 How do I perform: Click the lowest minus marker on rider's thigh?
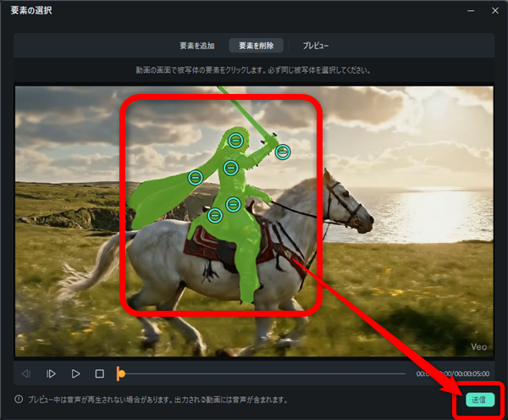click(216, 216)
